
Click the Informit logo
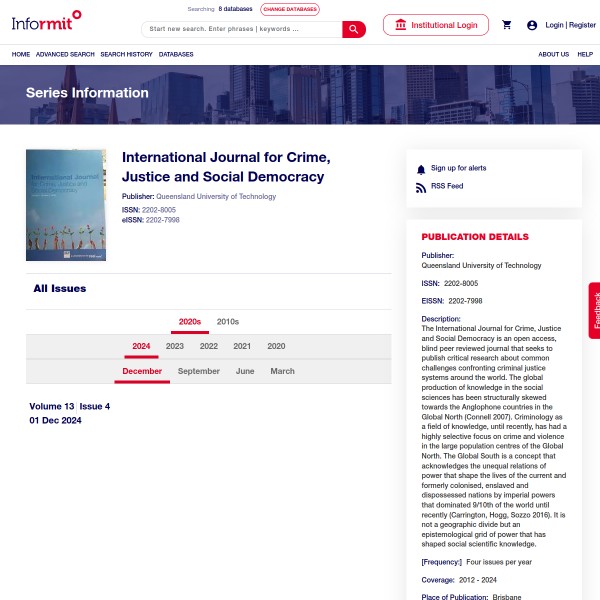(46, 20)
